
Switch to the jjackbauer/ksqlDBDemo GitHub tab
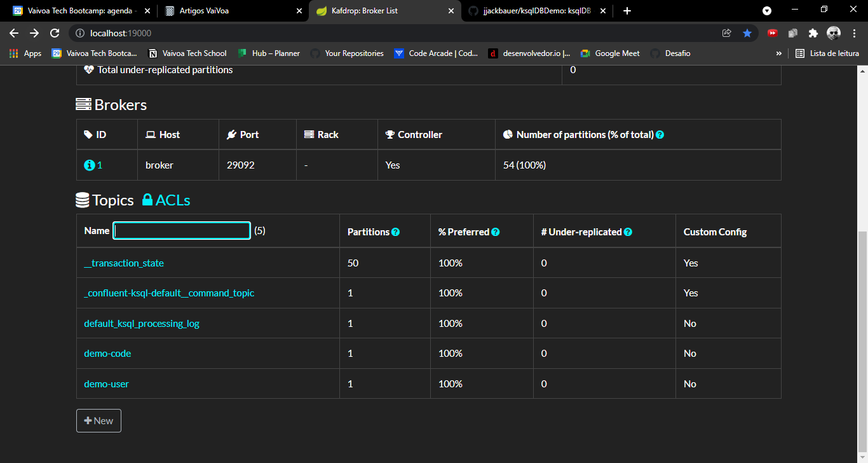538,11
